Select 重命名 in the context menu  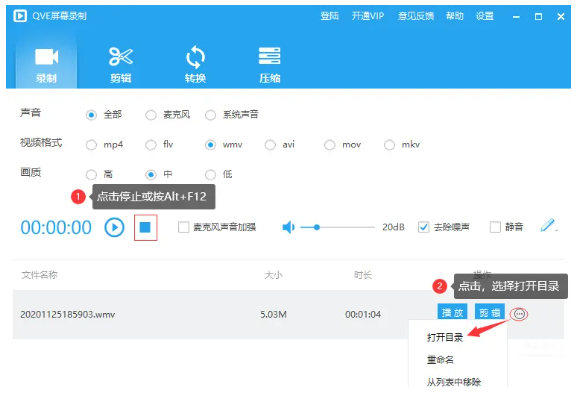pos(440,359)
